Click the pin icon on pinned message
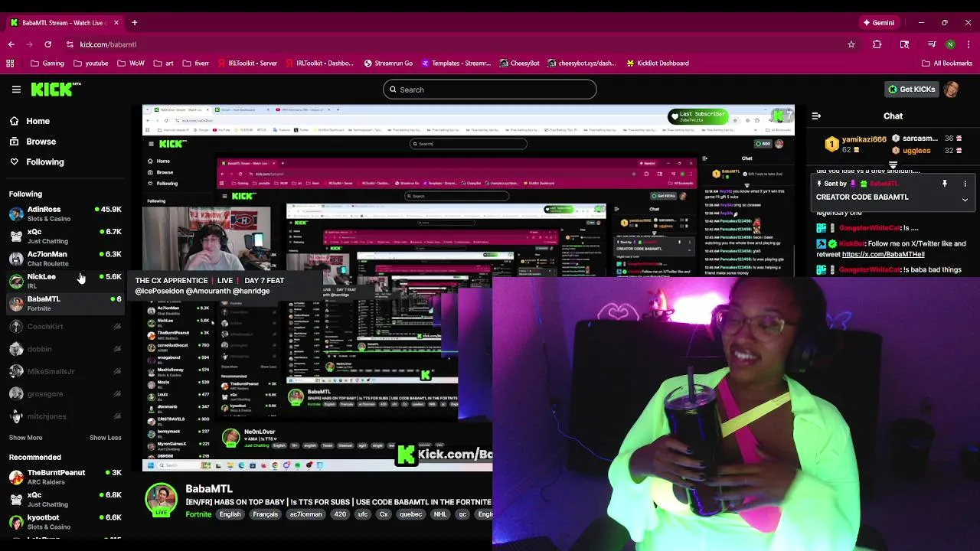This screenshot has height=551, width=980. click(x=945, y=184)
